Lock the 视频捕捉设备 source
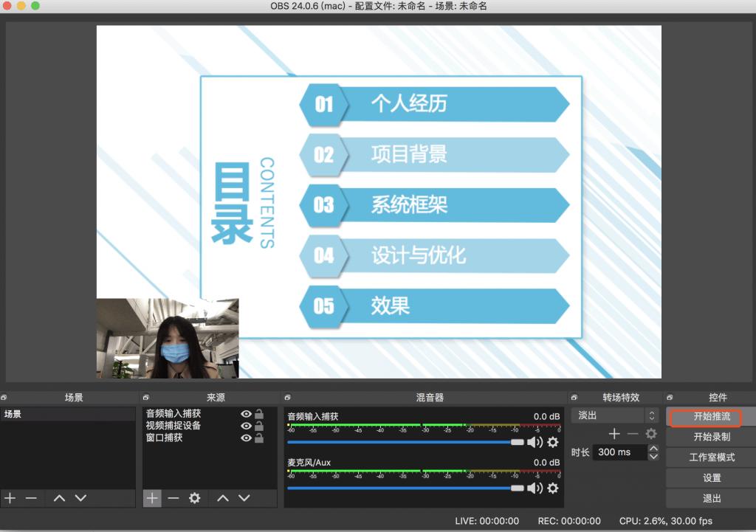 pos(260,426)
